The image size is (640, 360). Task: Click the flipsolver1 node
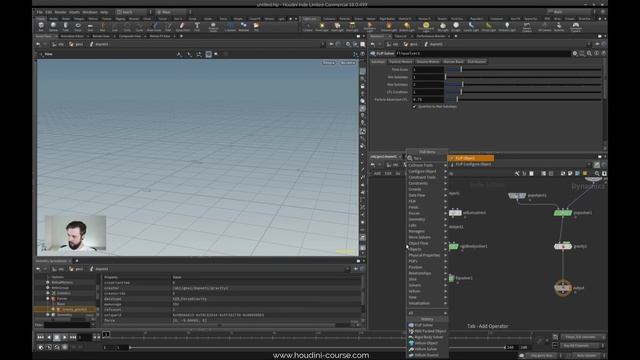[x=452, y=278]
